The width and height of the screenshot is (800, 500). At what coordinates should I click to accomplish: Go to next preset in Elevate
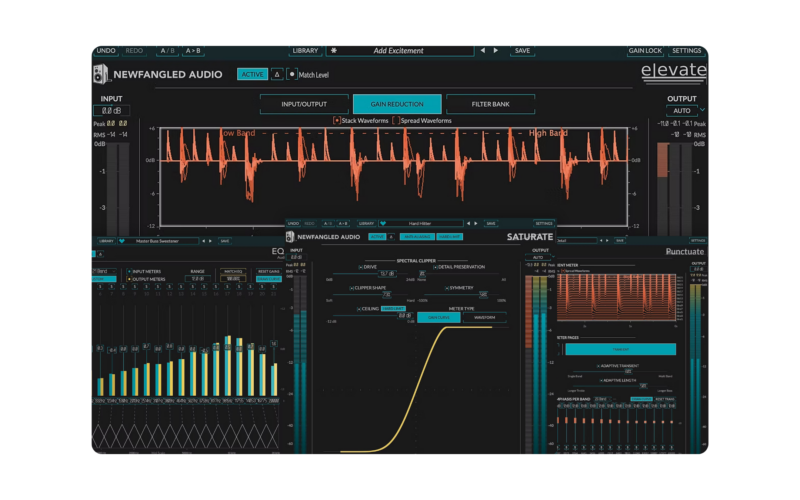tap(496, 50)
